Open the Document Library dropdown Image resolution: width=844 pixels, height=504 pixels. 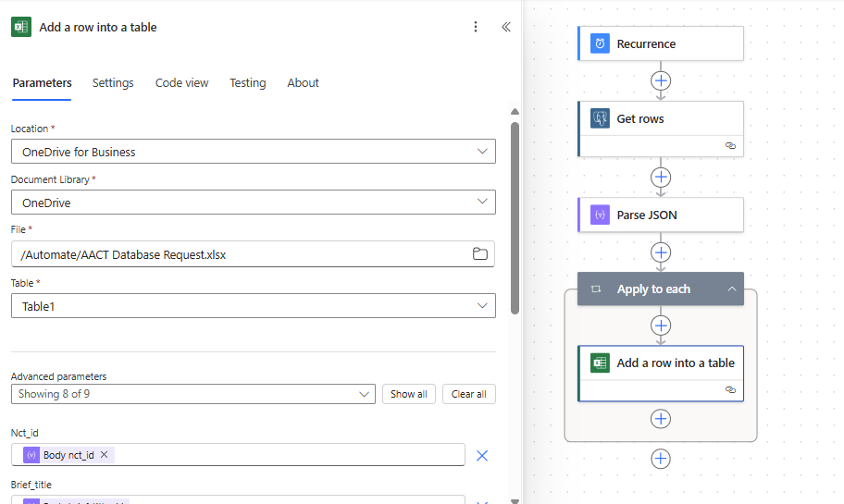pos(253,203)
